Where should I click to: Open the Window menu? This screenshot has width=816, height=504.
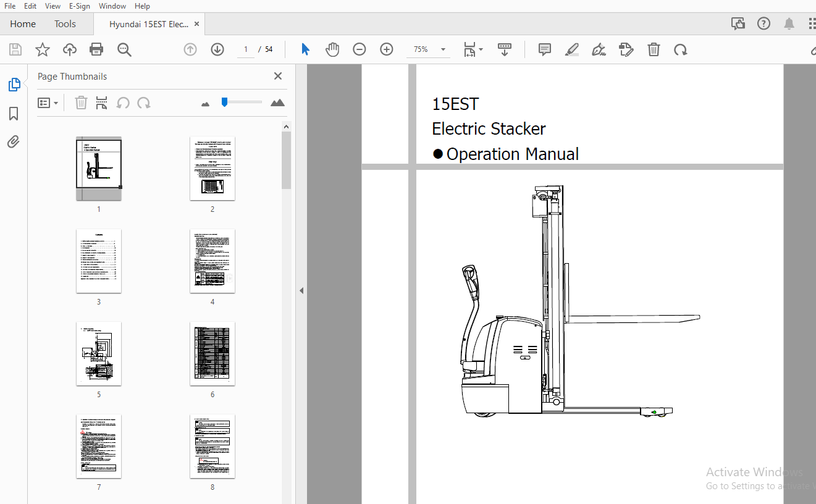(112, 6)
